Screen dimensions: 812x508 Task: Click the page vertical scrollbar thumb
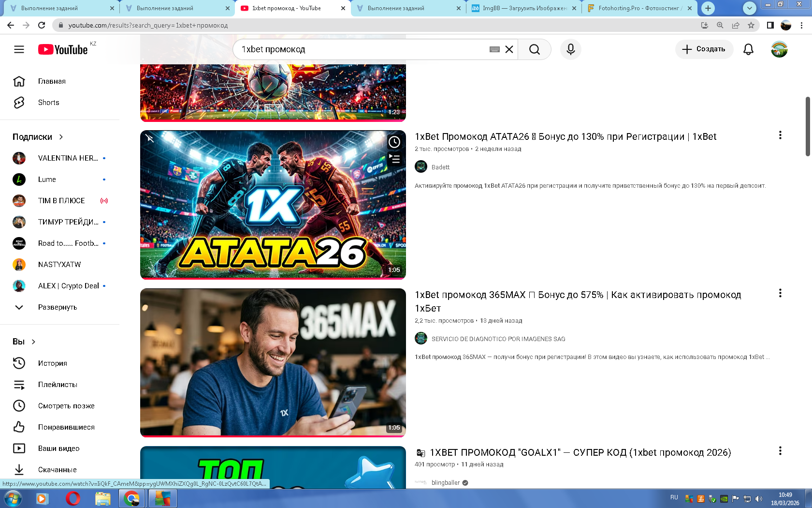[808, 126]
